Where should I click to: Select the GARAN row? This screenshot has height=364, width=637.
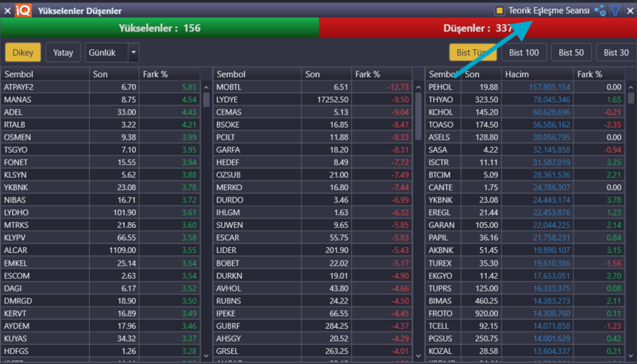pyautogui.click(x=525, y=225)
